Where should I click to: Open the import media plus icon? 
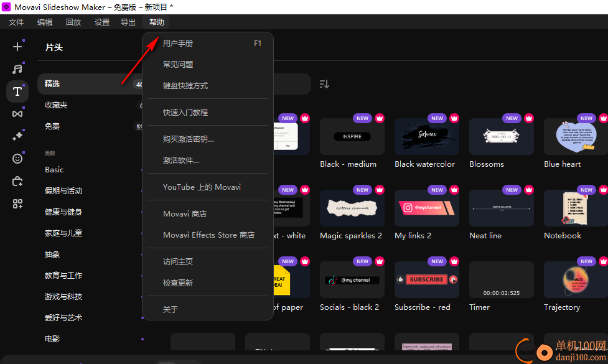coord(17,47)
